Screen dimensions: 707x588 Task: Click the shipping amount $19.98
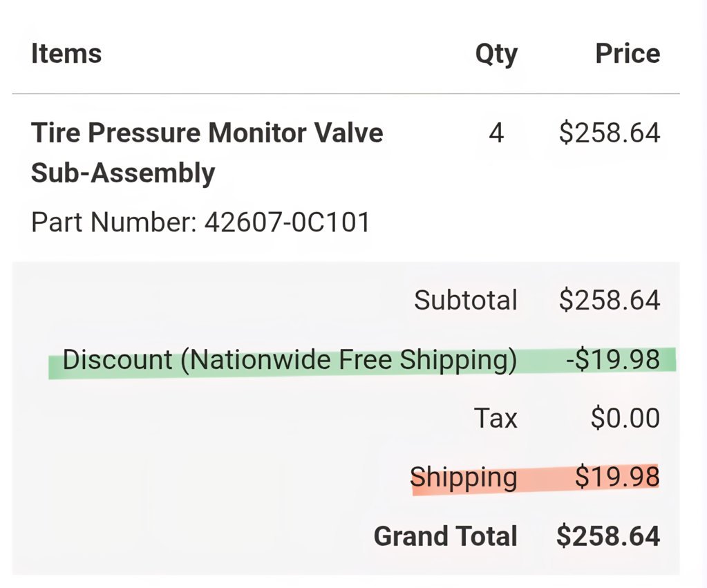617,477
